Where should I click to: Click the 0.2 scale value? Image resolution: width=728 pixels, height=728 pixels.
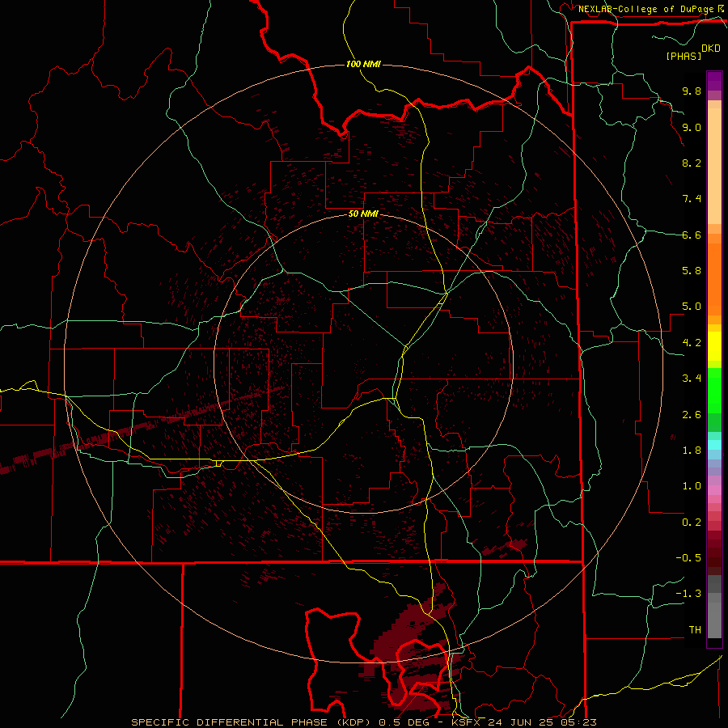pos(692,523)
